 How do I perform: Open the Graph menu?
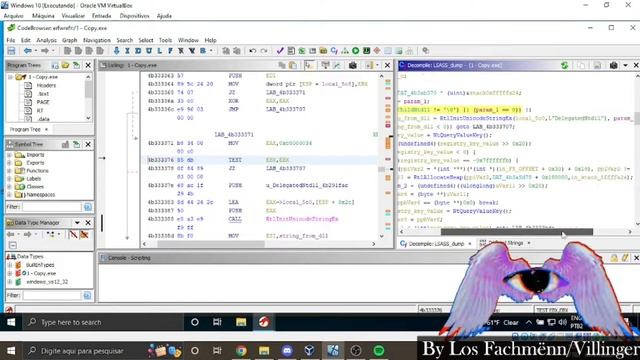pyautogui.click(x=69, y=40)
